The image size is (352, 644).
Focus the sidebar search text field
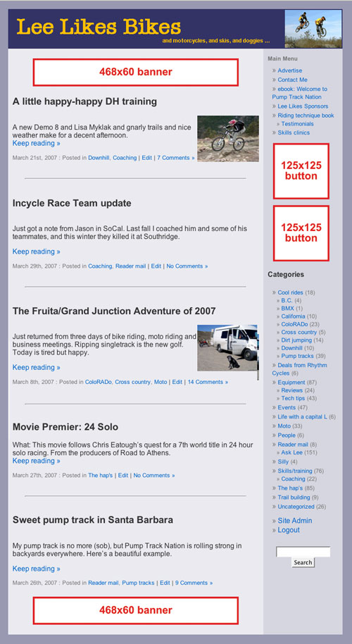pos(303,552)
